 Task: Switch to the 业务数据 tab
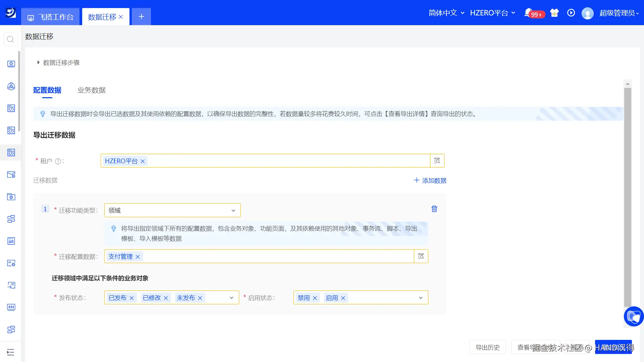(92, 90)
